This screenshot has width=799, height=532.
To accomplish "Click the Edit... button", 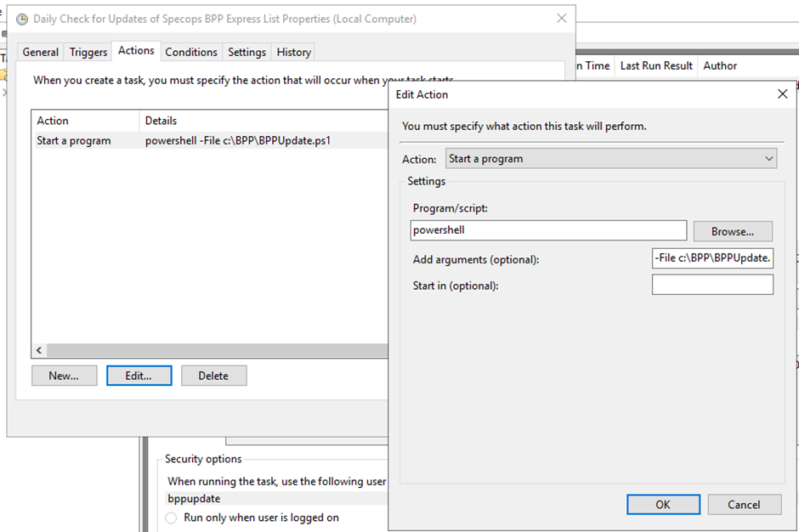I will click(x=139, y=376).
